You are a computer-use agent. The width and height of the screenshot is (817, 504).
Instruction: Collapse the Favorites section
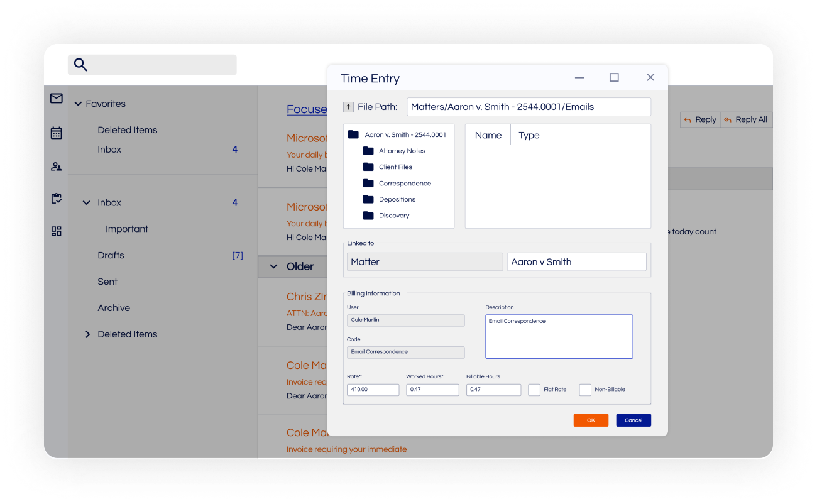coord(77,104)
